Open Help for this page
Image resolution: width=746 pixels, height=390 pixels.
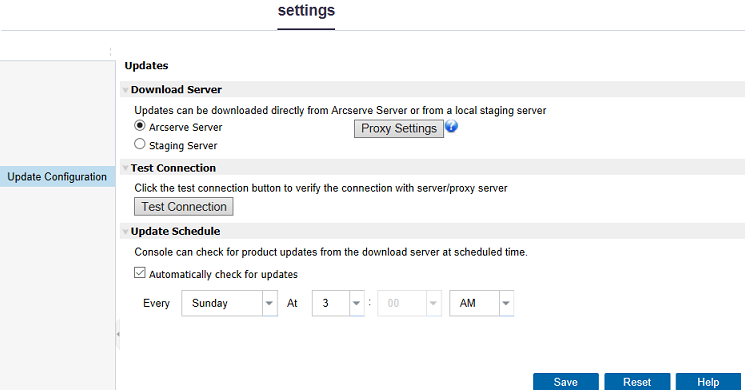click(x=708, y=382)
